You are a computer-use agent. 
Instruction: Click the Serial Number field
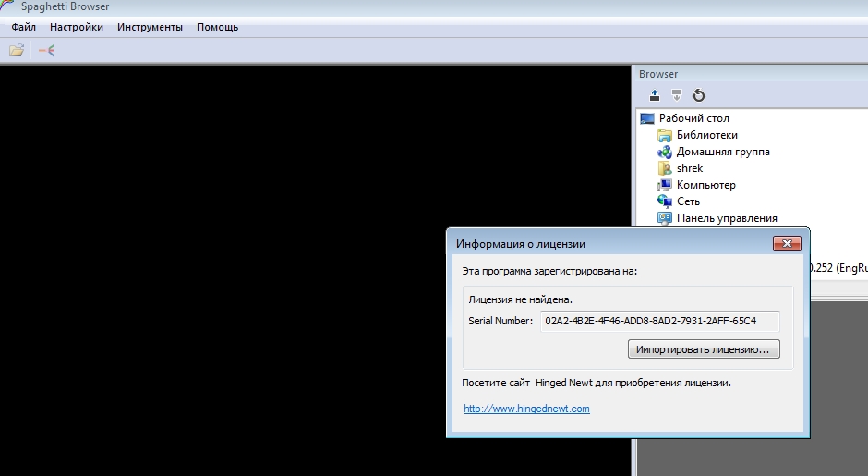point(659,321)
